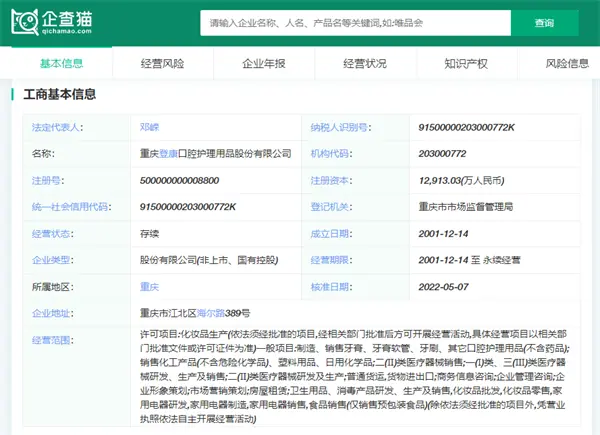
Task: Click the 企业类型 label
Action: (x=53, y=260)
